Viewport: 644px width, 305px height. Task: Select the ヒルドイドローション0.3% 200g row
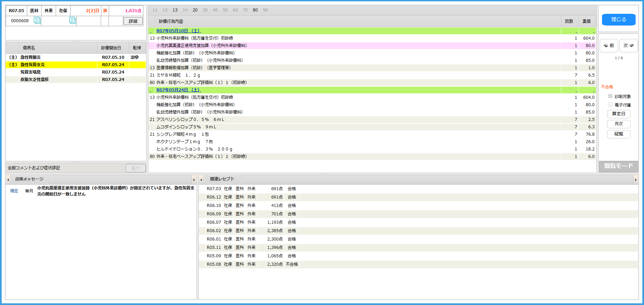[x=372, y=149]
